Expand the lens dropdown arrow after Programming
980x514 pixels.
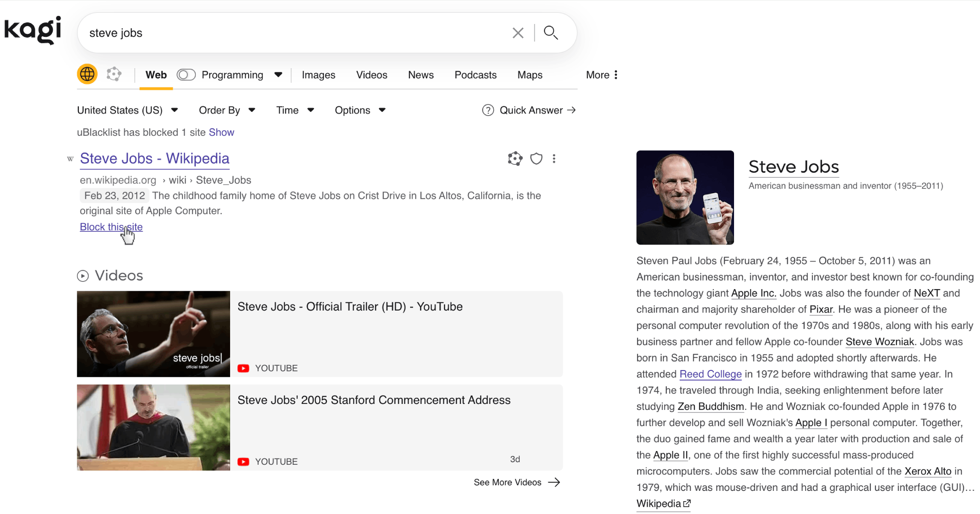[x=278, y=75]
